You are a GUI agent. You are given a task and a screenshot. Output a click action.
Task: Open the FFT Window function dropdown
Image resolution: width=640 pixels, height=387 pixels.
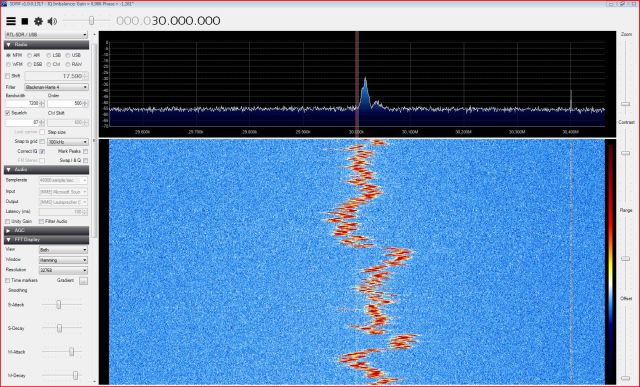click(x=63, y=260)
